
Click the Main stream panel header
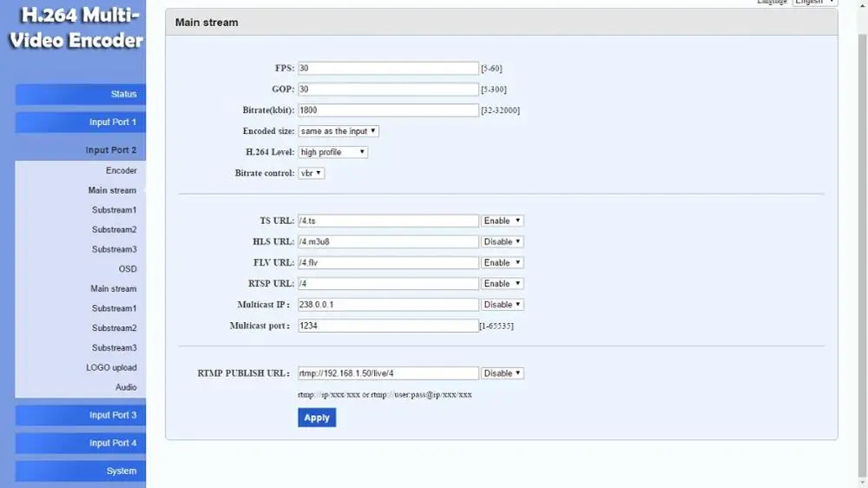[x=502, y=23]
